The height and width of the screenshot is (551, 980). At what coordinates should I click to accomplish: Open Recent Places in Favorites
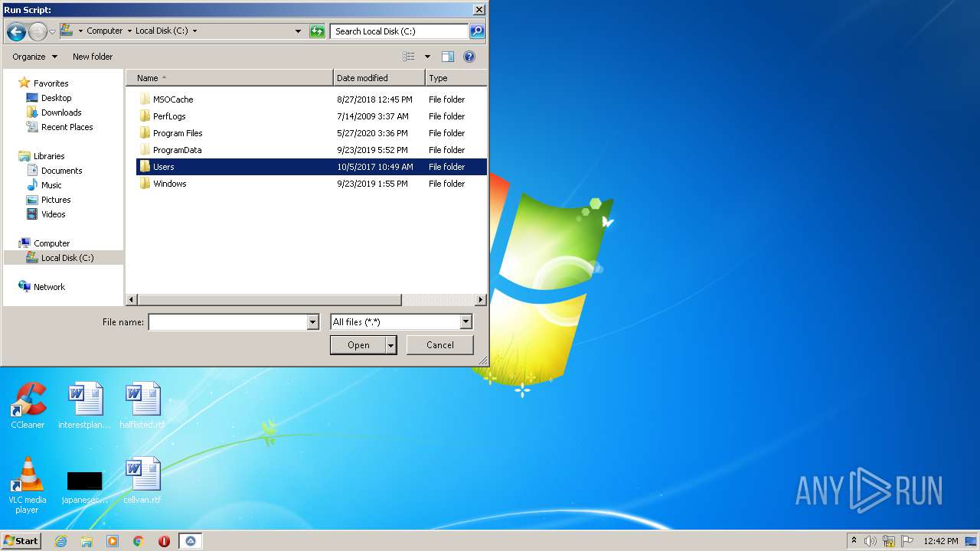click(67, 127)
